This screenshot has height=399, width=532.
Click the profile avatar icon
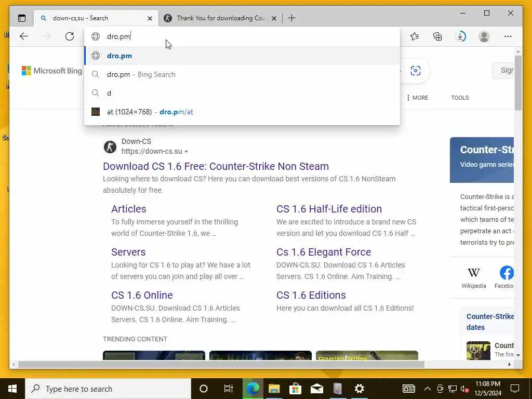point(484,36)
